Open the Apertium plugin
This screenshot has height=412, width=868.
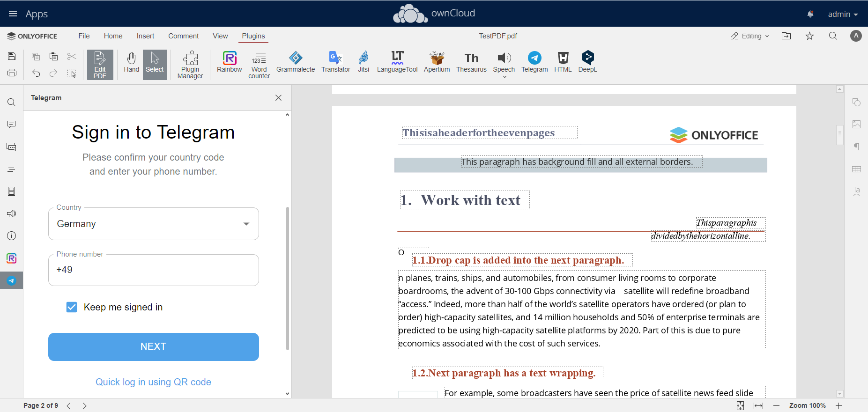[x=437, y=62]
